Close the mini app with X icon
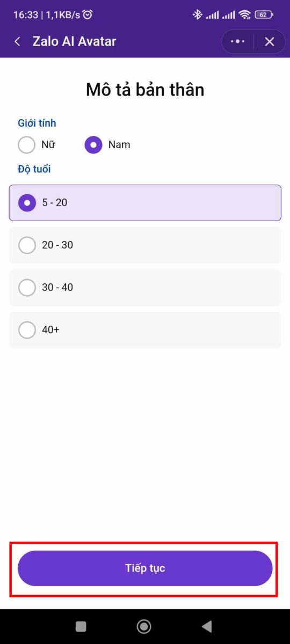Viewport: 290px width, 644px height. coord(270,41)
